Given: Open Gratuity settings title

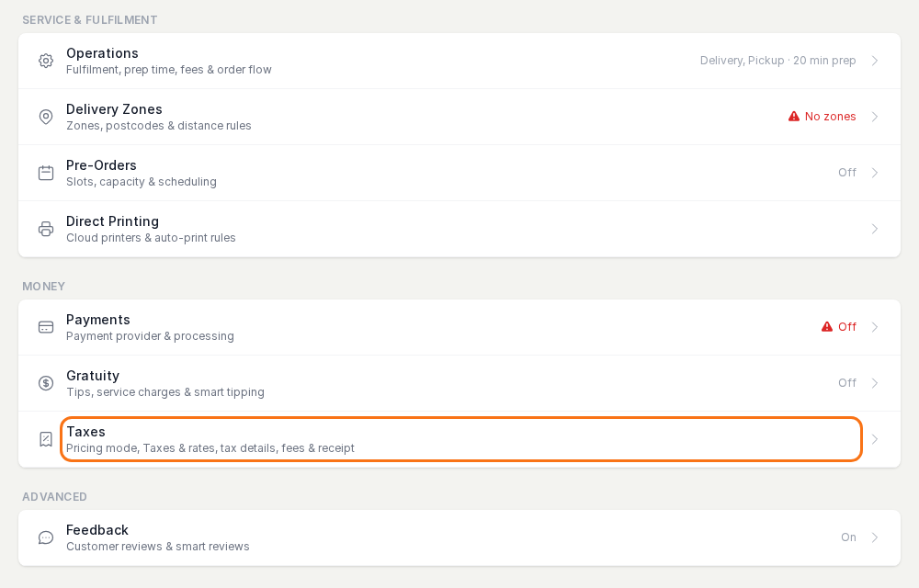Looking at the screenshot, I should 93,376.
